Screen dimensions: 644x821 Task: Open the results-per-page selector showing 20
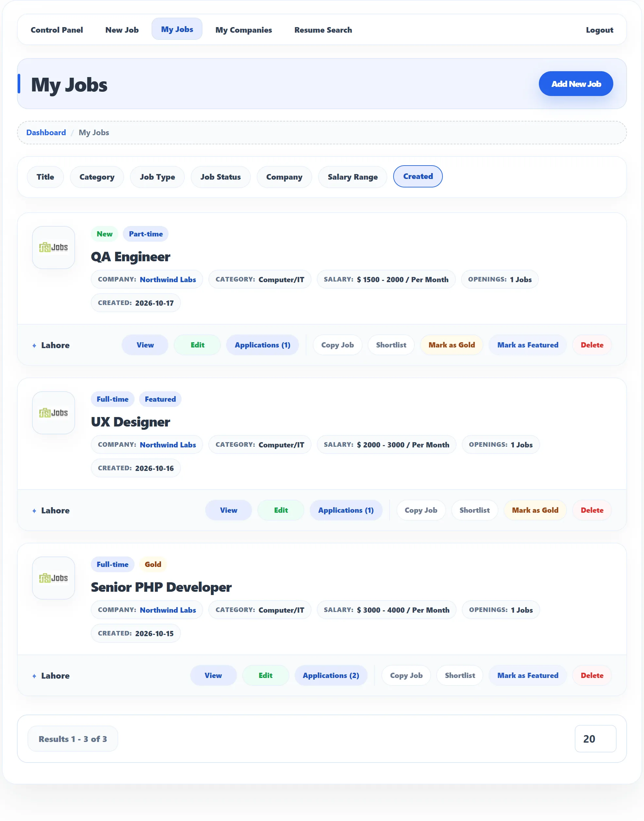click(595, 739)
